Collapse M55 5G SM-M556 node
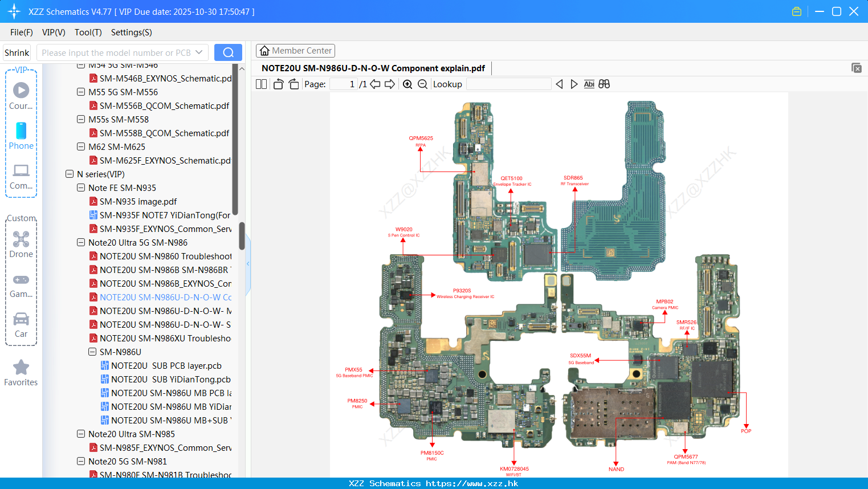This screenshot has width=868, height=489. [x=81, y=92]
